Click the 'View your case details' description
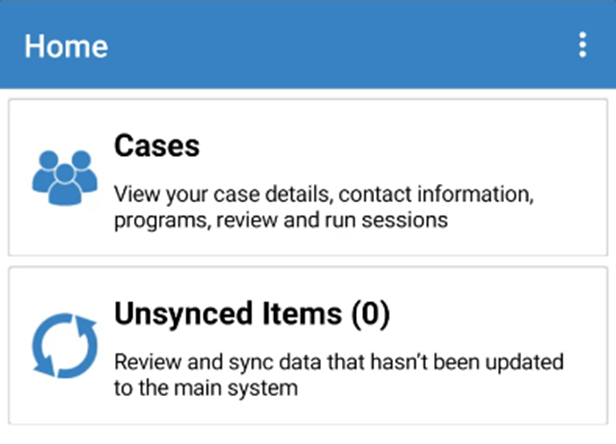The height and width of the screenshot is (444, 616). [x=324, y=207]
